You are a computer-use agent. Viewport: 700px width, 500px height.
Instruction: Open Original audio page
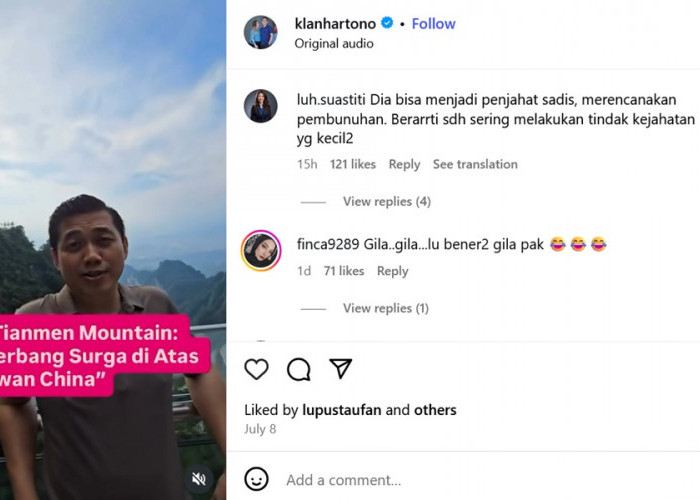(x=334, y=44)
